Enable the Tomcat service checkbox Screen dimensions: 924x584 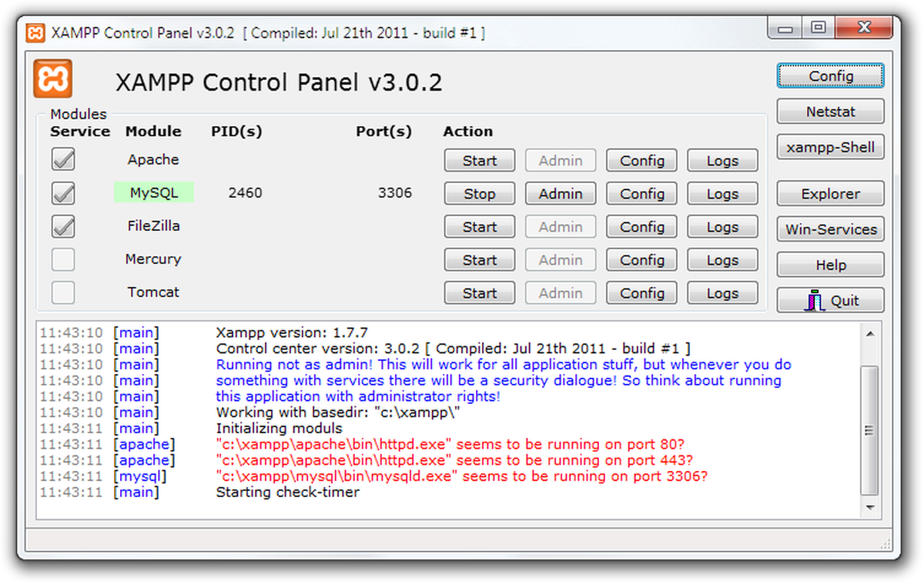pos(62,292)
